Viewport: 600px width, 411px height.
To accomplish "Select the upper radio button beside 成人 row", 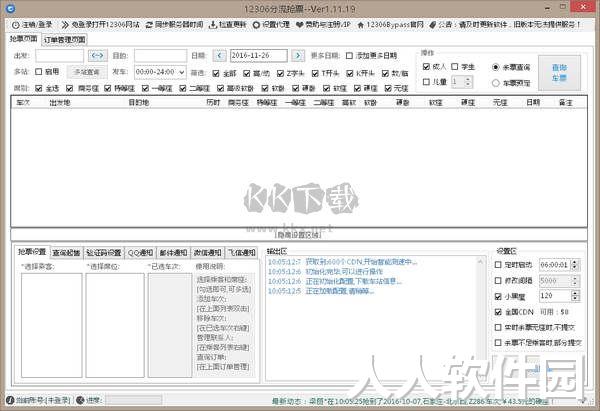I will pos(496,67).
